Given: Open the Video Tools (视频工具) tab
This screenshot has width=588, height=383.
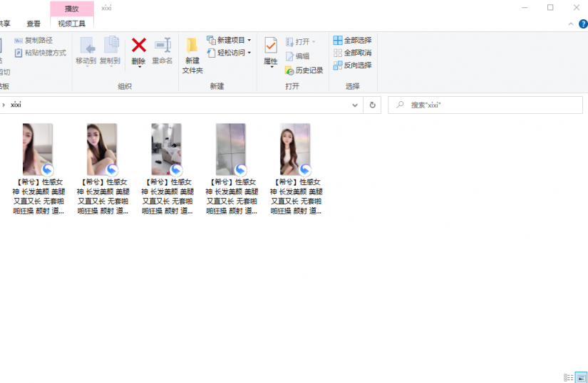Looking at the screenshot, I should [71, 23].
